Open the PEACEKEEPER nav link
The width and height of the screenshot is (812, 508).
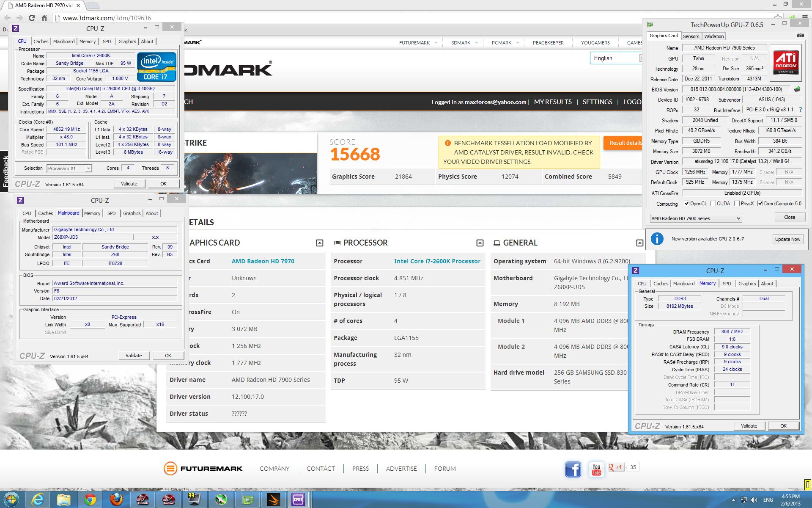pyautogui.click(x=548, y=43)
